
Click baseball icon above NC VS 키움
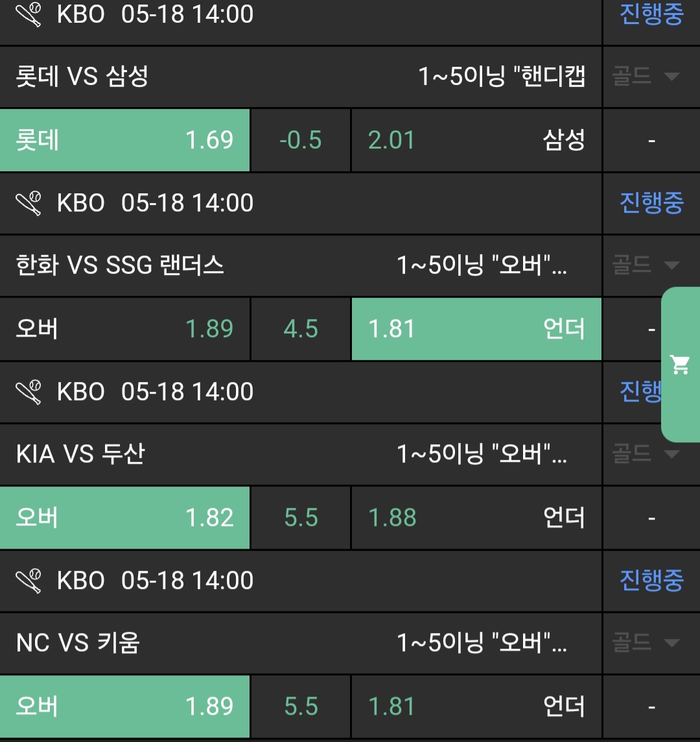tap(29, 580)
